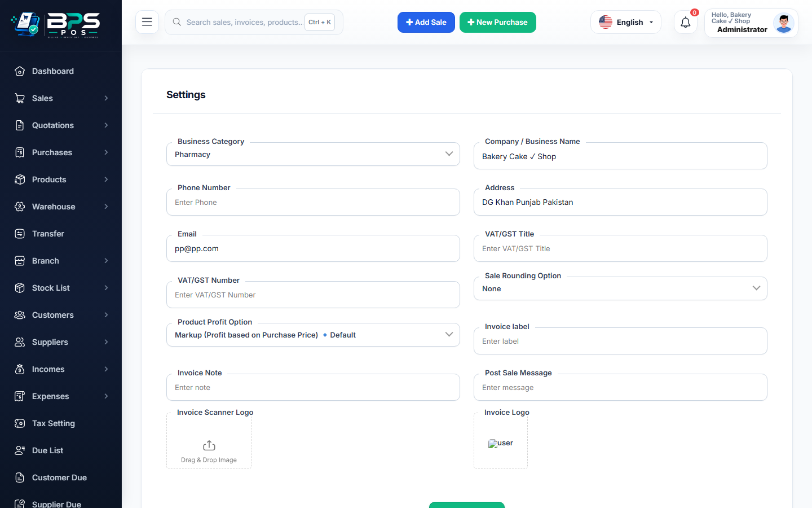Open the English language selector
The width and height of the screenshot is (812, 508).
(626, 22)
